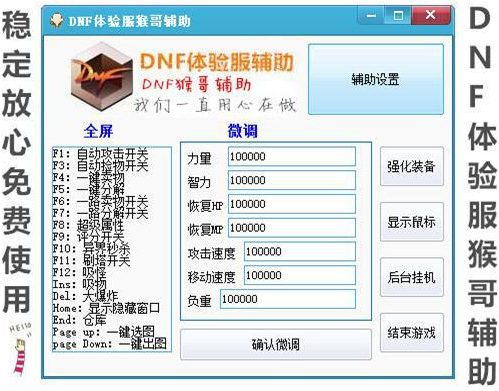This screenshot has width=499, height=391.
Task: Focus the 恢复HP input field
Action: coord(292,204)
